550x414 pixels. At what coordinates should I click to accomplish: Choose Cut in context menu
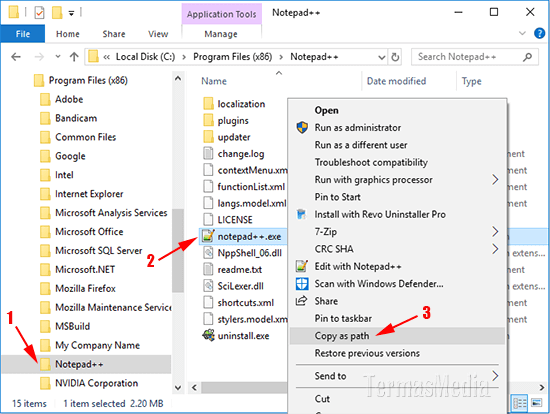point(397,399)
